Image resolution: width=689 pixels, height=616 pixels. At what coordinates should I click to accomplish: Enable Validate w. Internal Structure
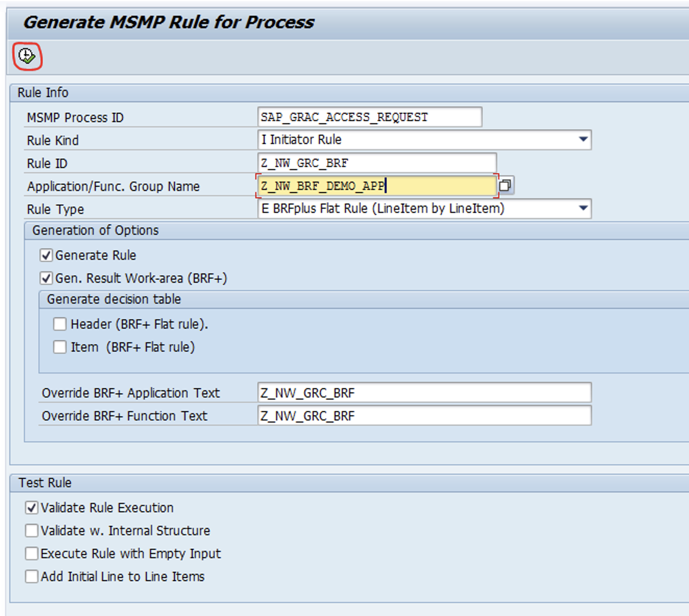32,531
